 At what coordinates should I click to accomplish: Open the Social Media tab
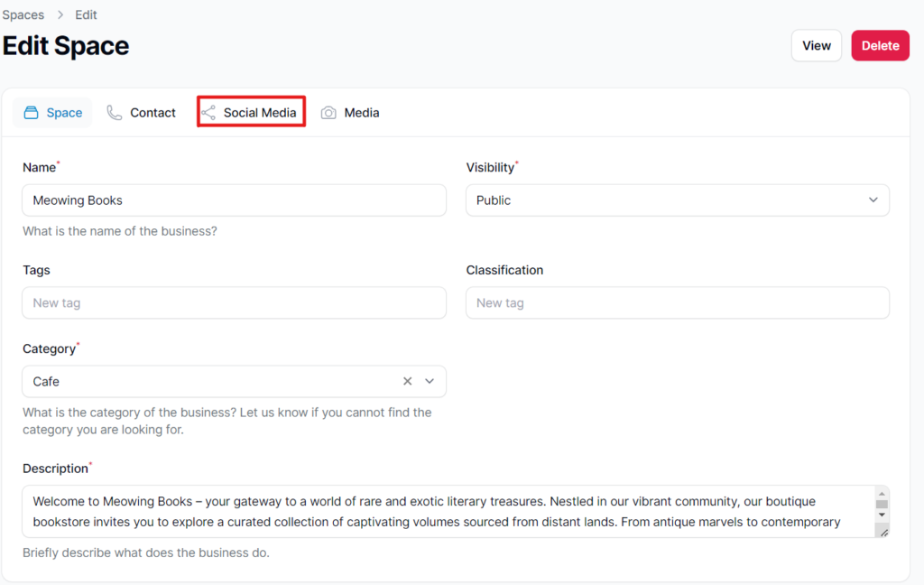(251, 112)
